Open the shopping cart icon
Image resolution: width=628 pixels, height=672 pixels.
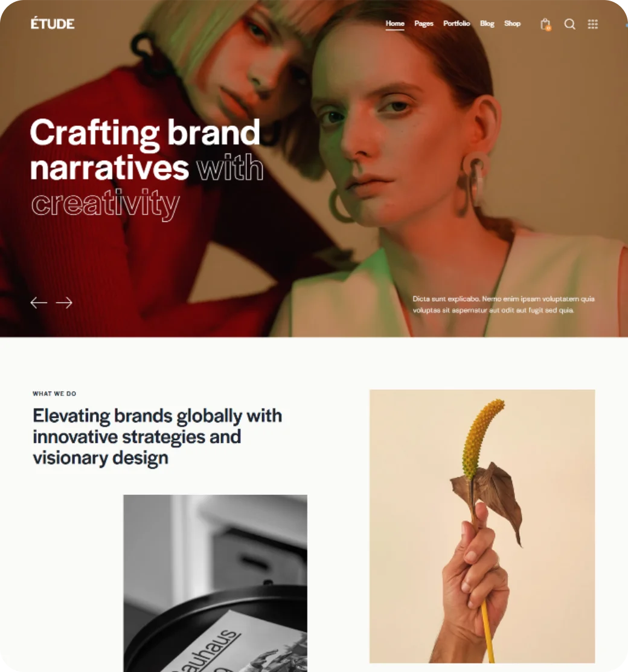tap(545, 24)
